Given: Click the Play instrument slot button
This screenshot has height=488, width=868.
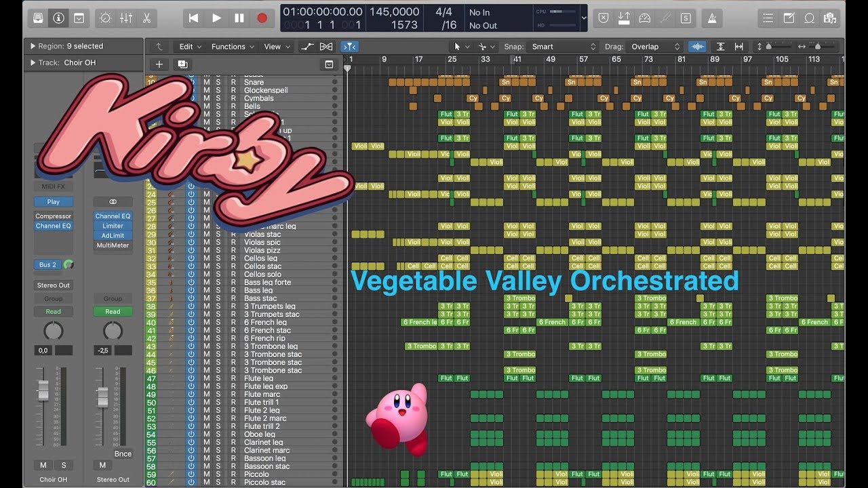Looking at the screenshot, I should click(x=54, y=201).
